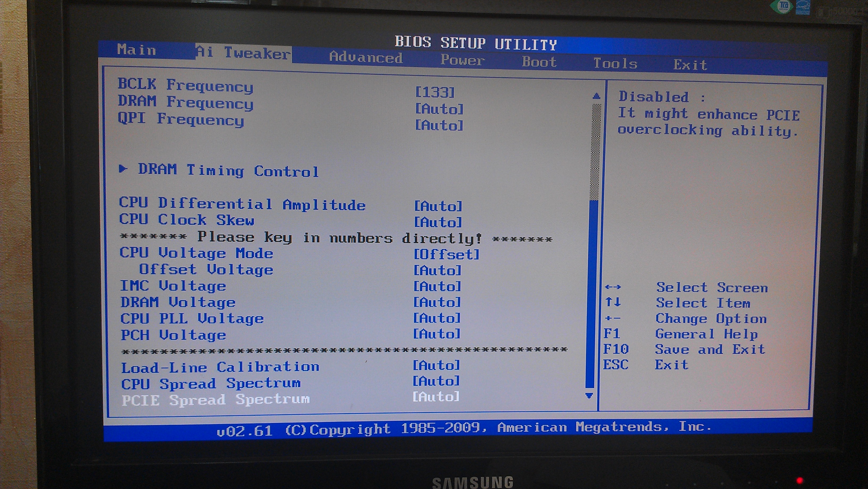Toggle CPU Spread Spectrum value

coord(436,381)
